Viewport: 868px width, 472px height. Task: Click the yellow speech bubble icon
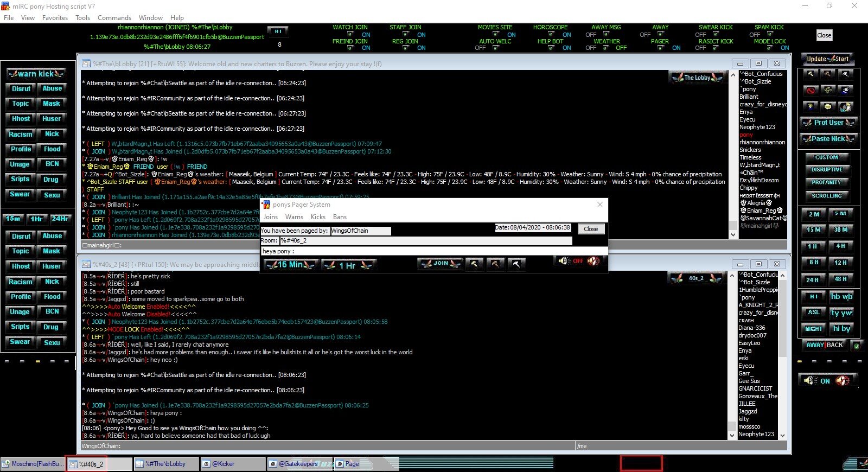(827, 106)
